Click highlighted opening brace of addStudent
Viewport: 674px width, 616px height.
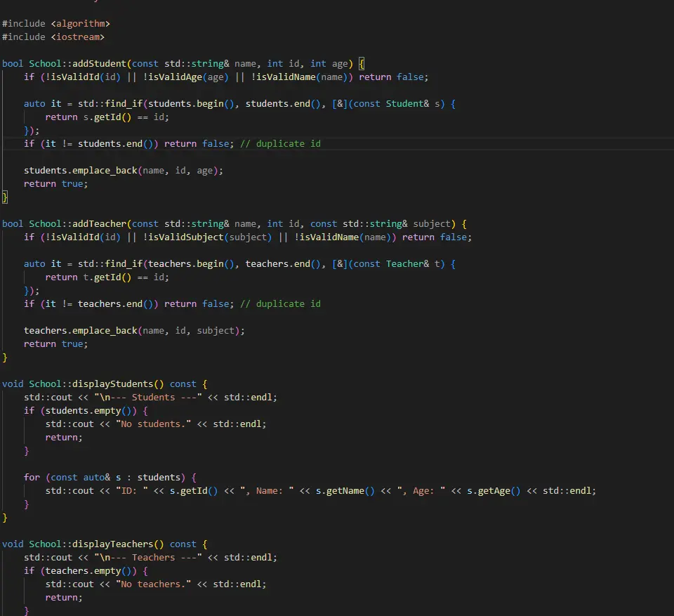click(x=362, y=64)
